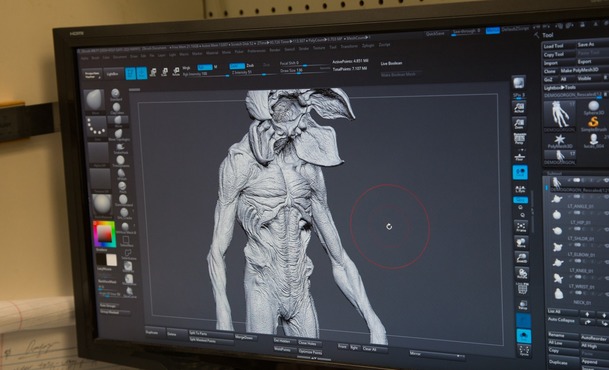Select the Actual size view icon
Screen dimensions: 609x370
pos(519,108)
